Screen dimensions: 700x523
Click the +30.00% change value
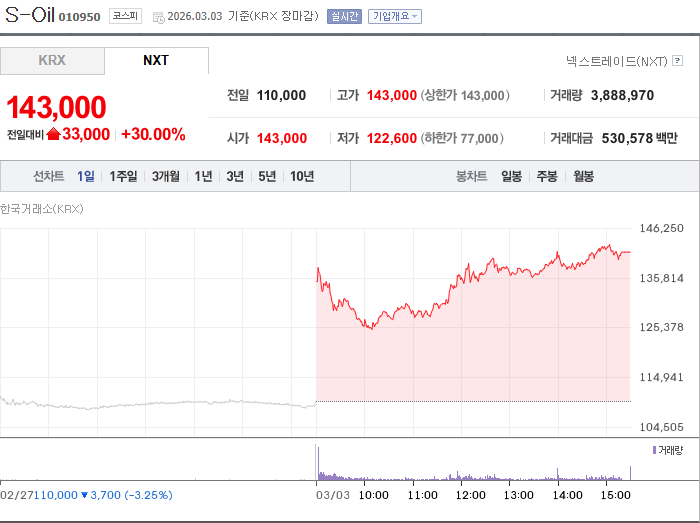point(153,134)
